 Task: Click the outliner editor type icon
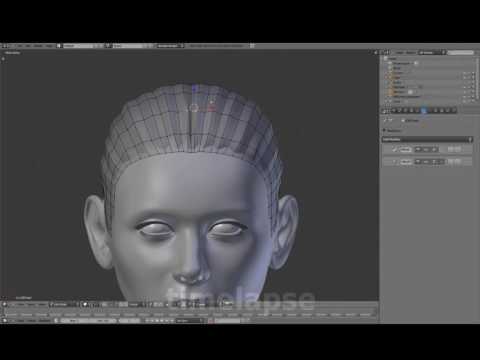click(x=386, y=52)
